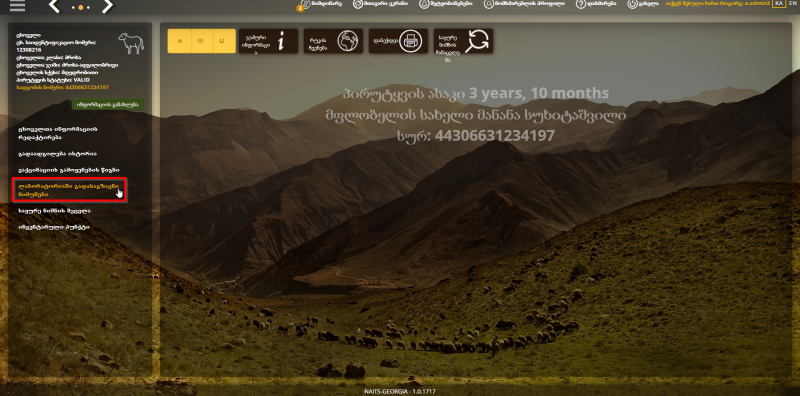
Task: Open the ear tag change menu item
Action: [x=54, y=210]
